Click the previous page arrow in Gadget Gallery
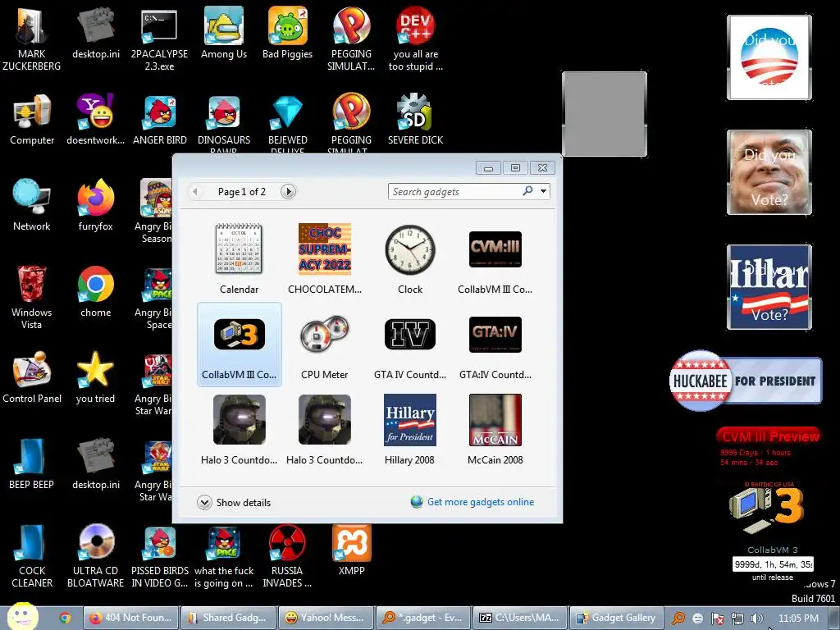Image resolution: width=840 pixels, height=630 pixels. click(195, 192)
